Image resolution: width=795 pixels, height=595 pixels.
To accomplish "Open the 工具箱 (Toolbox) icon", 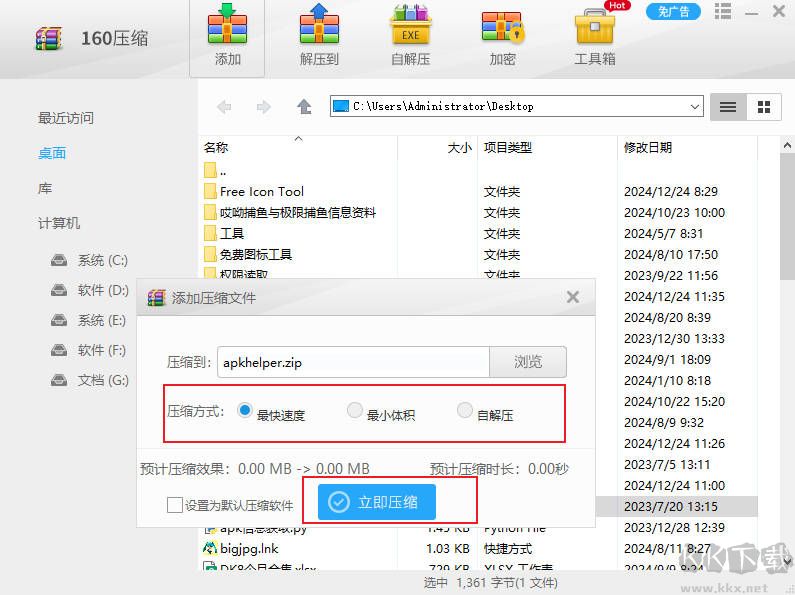I will (x=595, y=36).
